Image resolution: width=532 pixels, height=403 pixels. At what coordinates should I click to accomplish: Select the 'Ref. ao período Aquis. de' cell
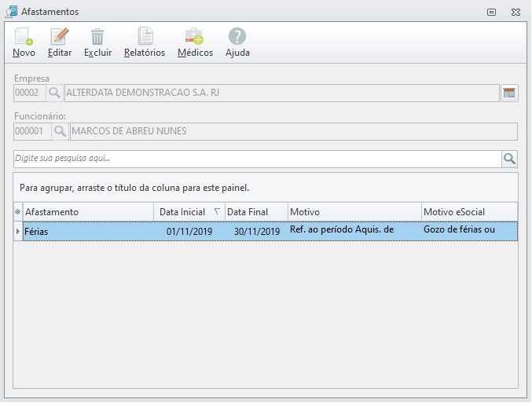(354, 231)
